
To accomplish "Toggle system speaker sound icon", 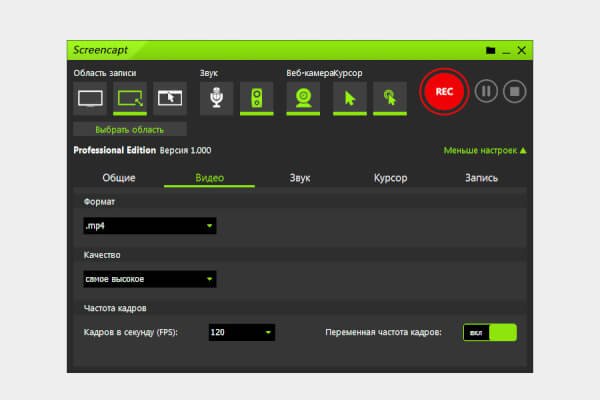I will tap(257, 98).
